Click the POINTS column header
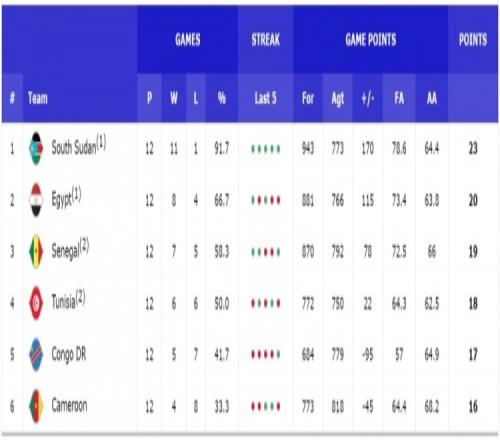The width and height of the screenshot is (500, 440). tap(473, 40)
